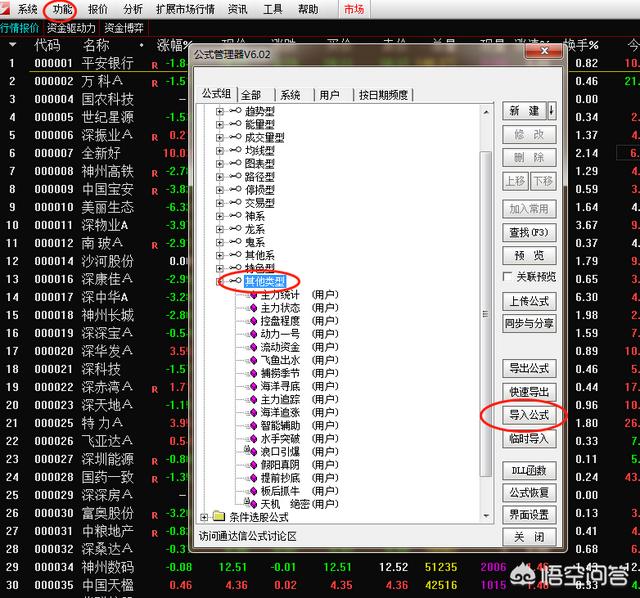Viewport: 640px width, 598px height.
Task: Click the 飞鱼出水 formula diamond icon
Action: click(x=252, y=361)
